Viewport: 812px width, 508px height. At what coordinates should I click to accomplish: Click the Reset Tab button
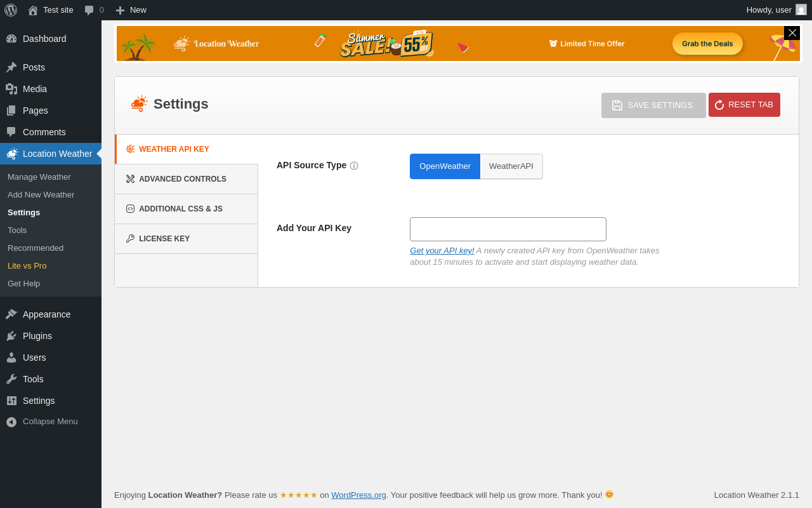744,105
